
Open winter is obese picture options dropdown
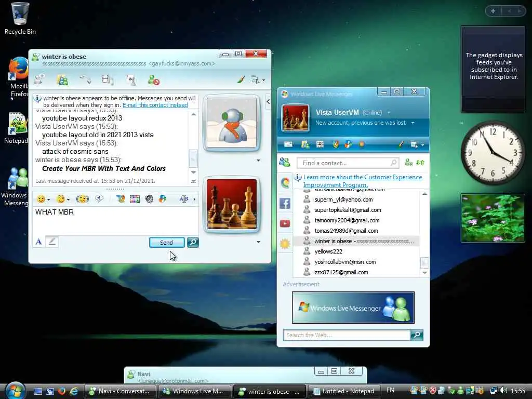259,160
